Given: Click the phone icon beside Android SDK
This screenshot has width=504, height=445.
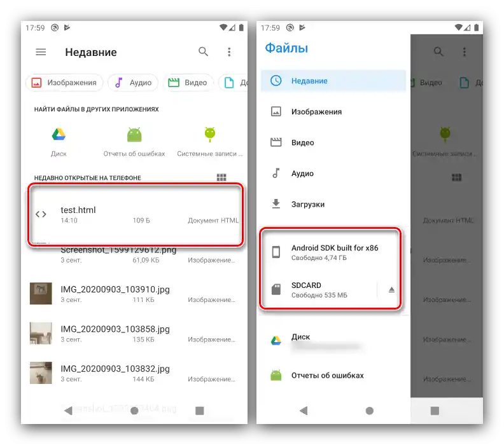Looking at the screenshot, I should coord(276,252).
